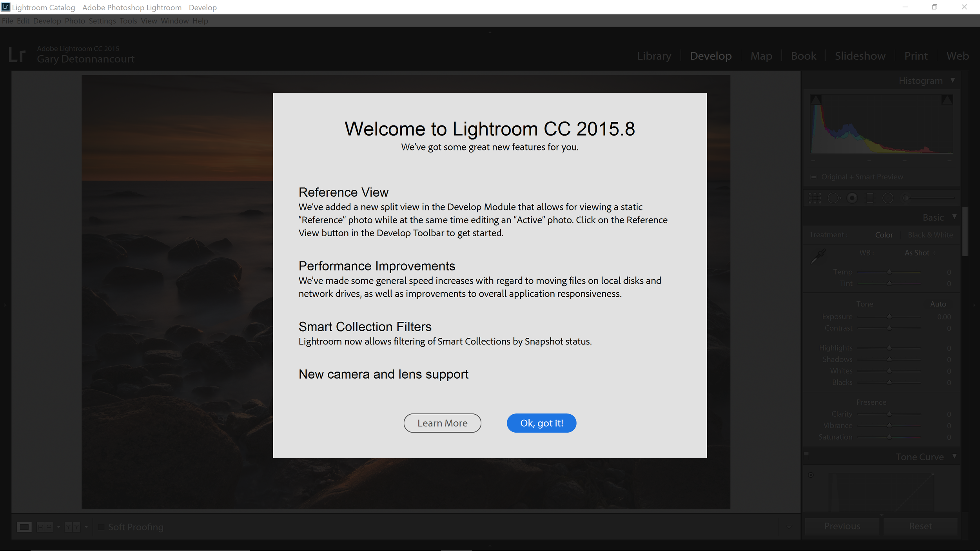Click the Lr identity plate logo

[17, 55]
